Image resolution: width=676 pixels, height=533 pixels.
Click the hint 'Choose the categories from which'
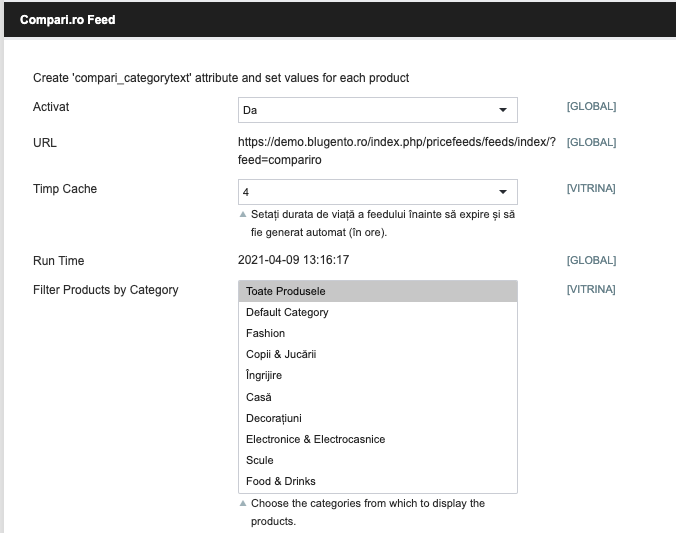tap(368, 512)
